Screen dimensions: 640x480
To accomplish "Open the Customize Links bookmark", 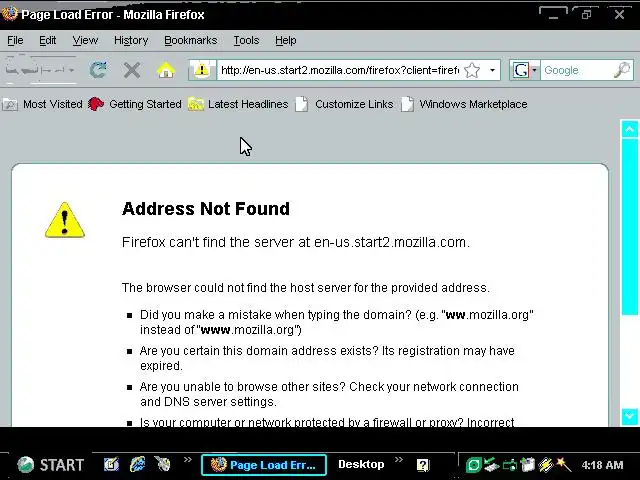I will tap(344, 104).
